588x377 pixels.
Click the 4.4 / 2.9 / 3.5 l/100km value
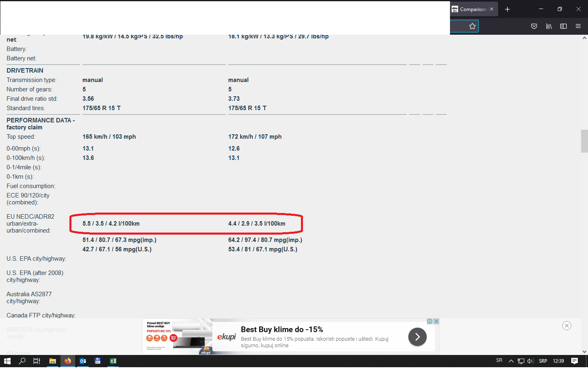pyautogui.click(x=257, y=224)
